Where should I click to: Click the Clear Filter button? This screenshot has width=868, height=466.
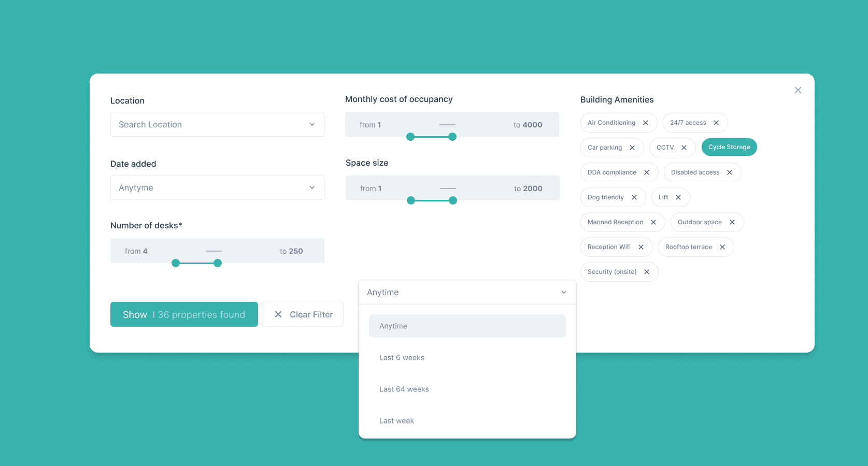(x=303, y=314)
